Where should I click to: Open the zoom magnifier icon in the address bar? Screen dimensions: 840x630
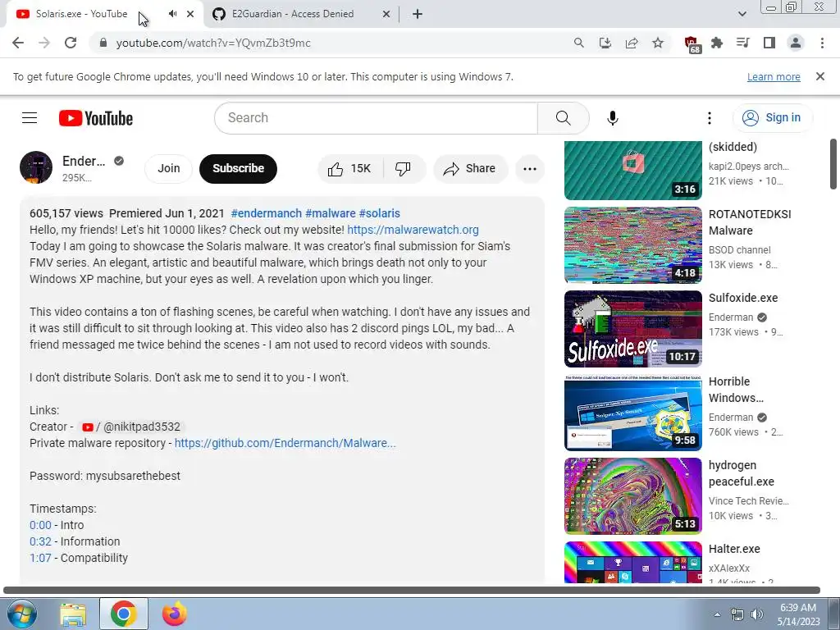pyautogui.click(x=578, y=43)
